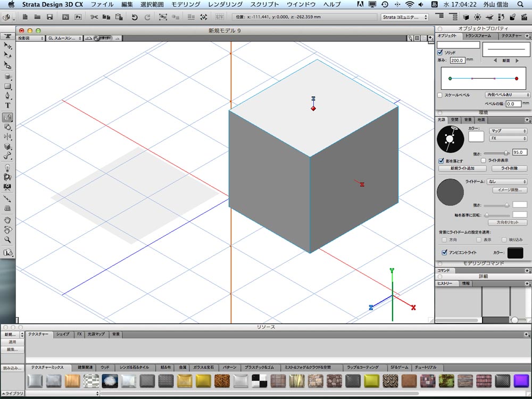Click the clapperboard render animation icon
Screen dimensions: 532x399
point(525,17)
